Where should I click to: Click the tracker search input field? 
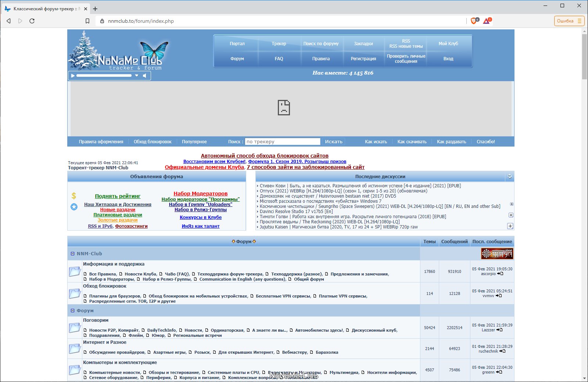[282, 142]
